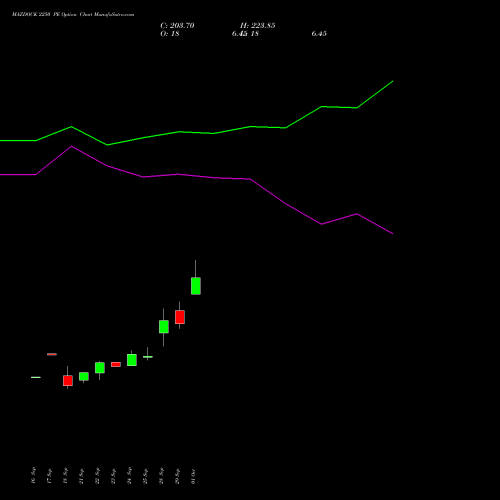500x500 pixels.
Task: Click the 23 Sep date label
Action: pos(113,475)
